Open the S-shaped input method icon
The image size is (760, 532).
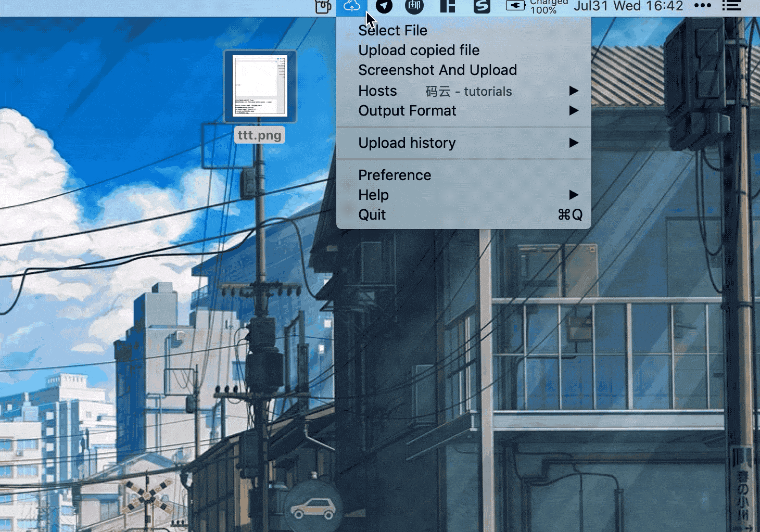click(x=482, y=6)
